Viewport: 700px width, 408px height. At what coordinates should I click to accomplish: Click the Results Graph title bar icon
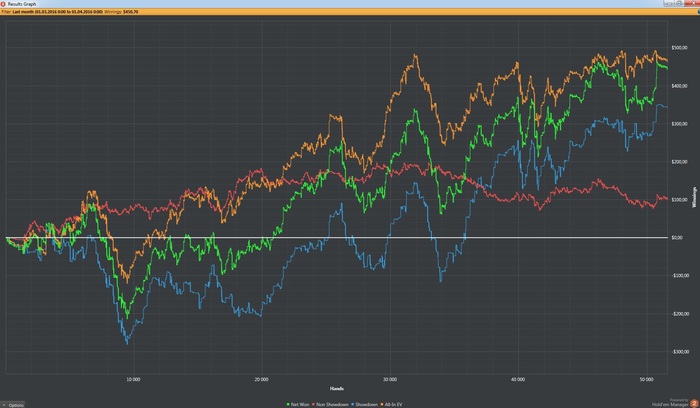pyautogui.click(x=3, y=4)
